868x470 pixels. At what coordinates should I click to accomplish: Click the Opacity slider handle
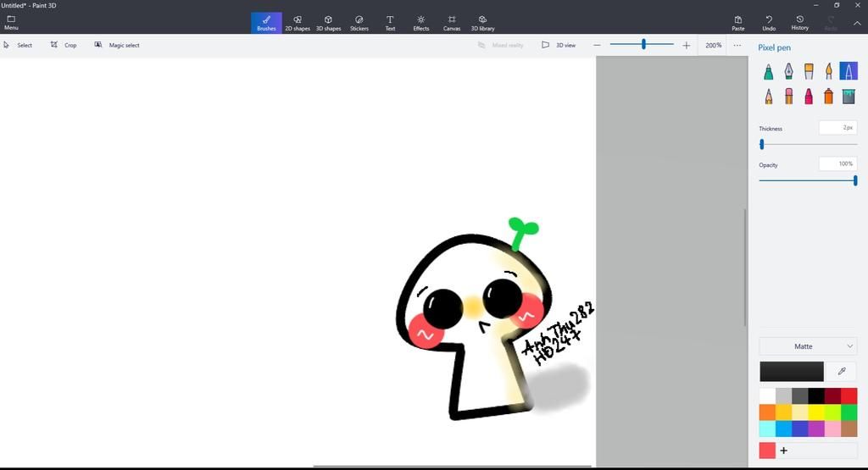855,180
